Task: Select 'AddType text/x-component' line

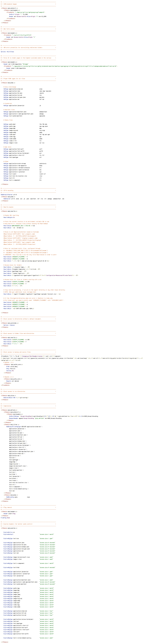Action: [23, 180]
